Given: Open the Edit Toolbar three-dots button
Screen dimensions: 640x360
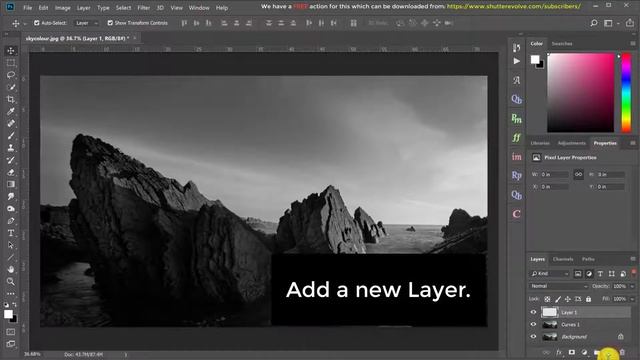Looking at the screenshot, I should 11,293.
